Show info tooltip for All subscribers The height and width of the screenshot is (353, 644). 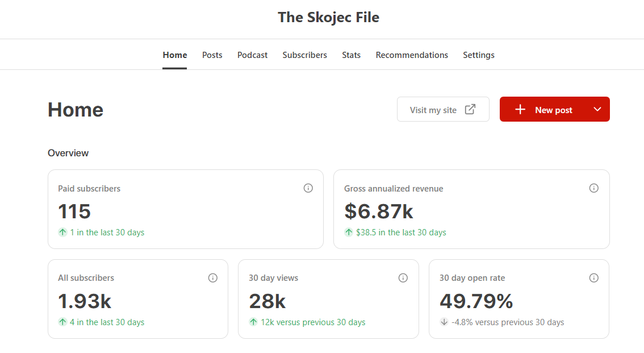pyautogui.click(x=213, y=278)
